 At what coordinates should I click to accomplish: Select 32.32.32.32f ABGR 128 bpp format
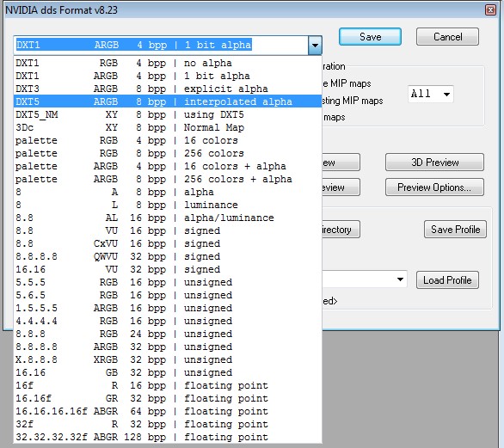point(168,437)
